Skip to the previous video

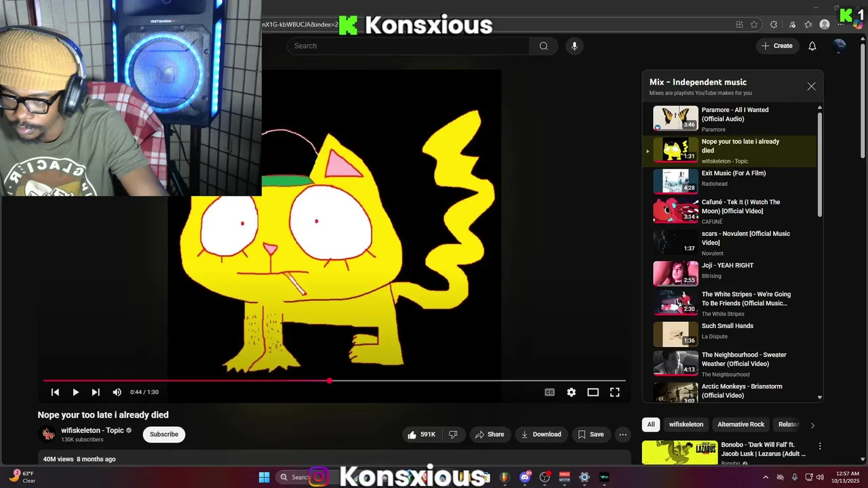click(55, 392)
